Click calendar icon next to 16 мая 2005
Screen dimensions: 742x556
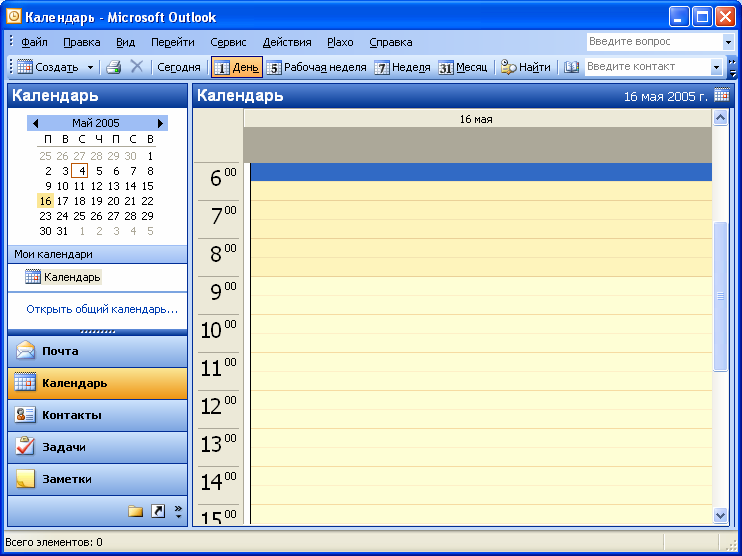(722, 95)
